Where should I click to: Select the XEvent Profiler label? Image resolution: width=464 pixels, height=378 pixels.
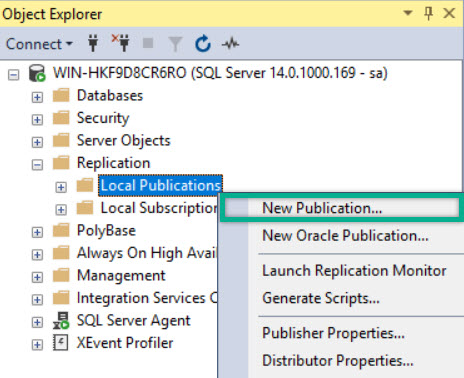point(125,343)
